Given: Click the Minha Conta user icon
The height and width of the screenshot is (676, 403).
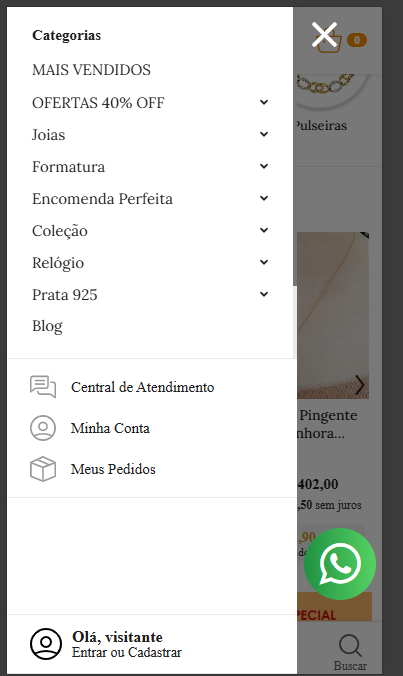Looking at the screenshot, I should pos(43,428).
